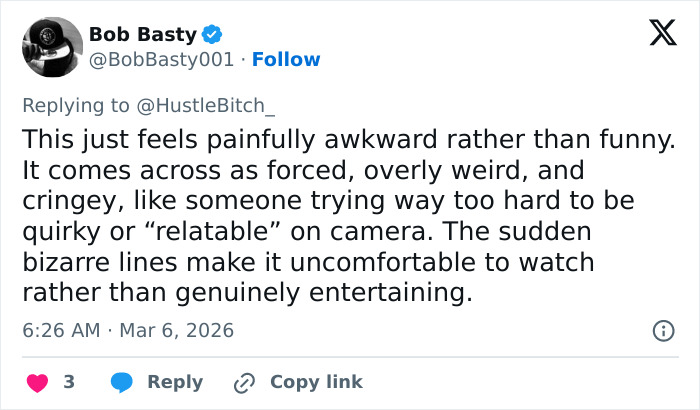Open the @BobBasty001 handle
Viewport: 700px width, 410px height.
pyautogui.click(x=163, y=60)
